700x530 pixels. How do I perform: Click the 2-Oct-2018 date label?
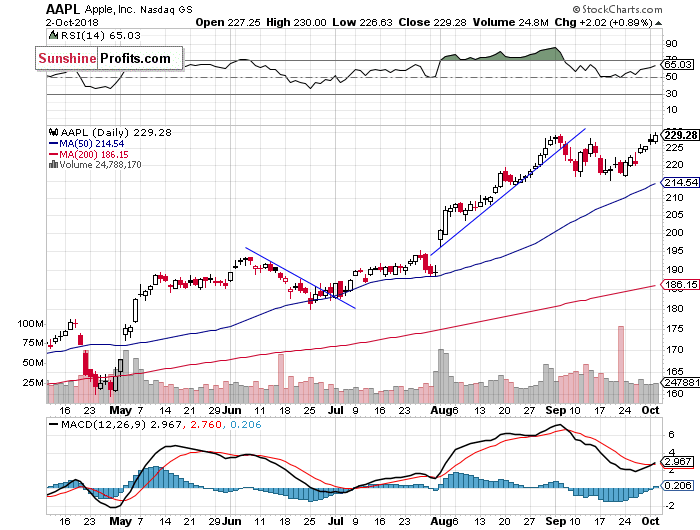72,22
